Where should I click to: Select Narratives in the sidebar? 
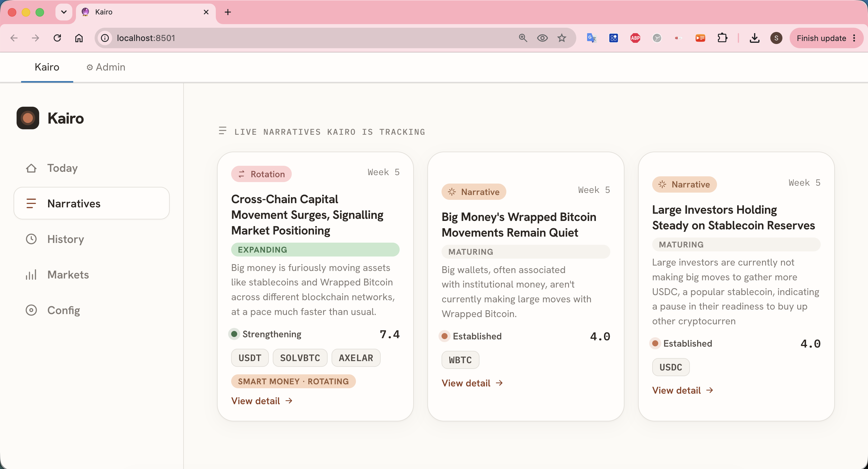[91, 203]
